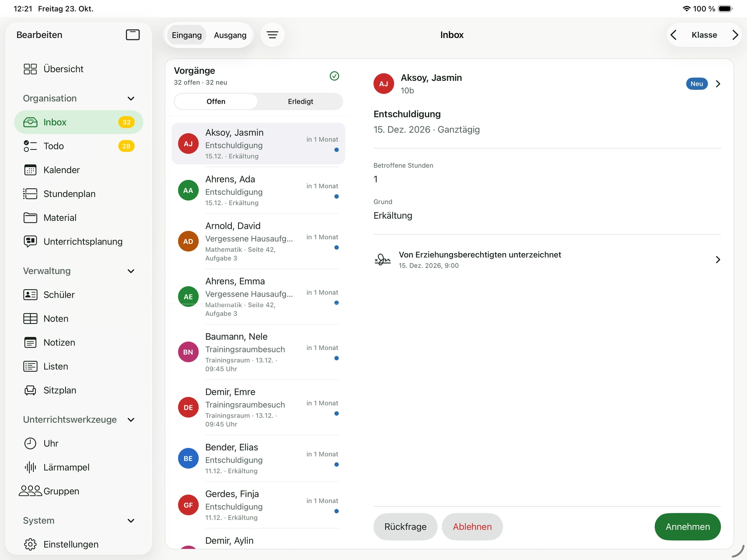Collapse the System section
Screen dimensions: 747x560
(x=131, y=521)
